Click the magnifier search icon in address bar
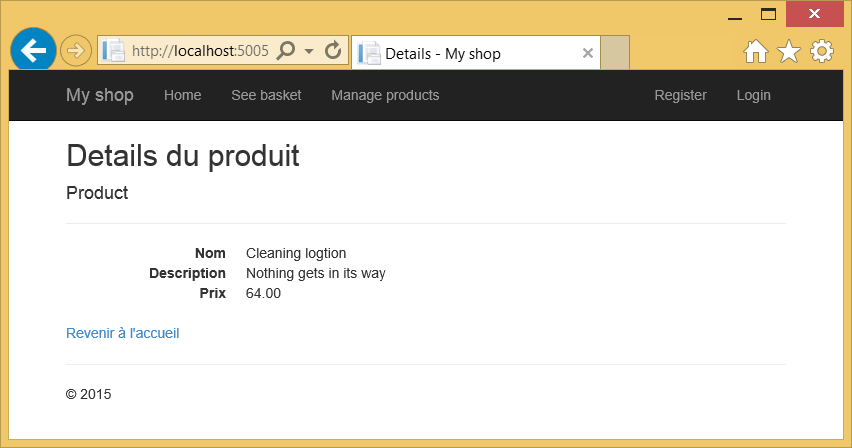This screenshot has height=448, width=852. [285, 51]
